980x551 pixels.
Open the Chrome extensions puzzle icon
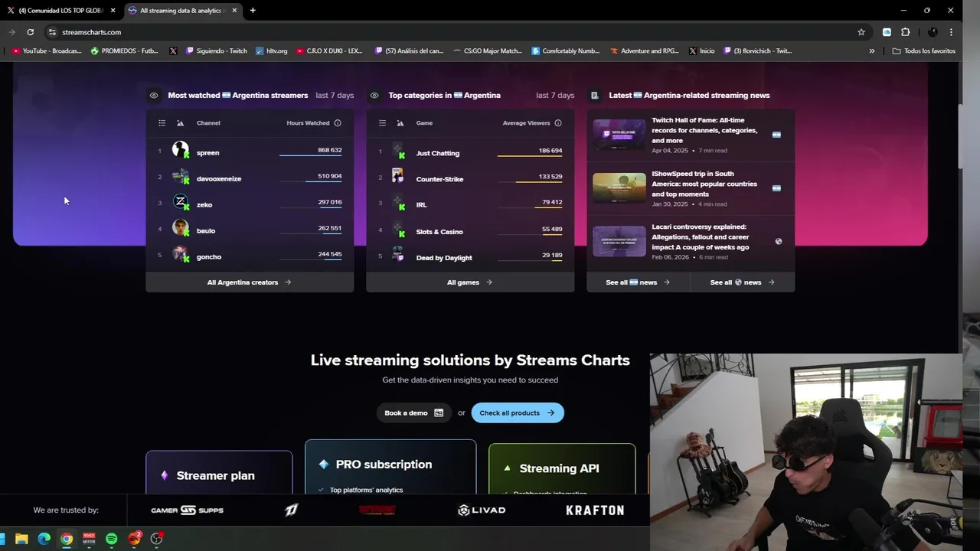(x=906, y=32)
